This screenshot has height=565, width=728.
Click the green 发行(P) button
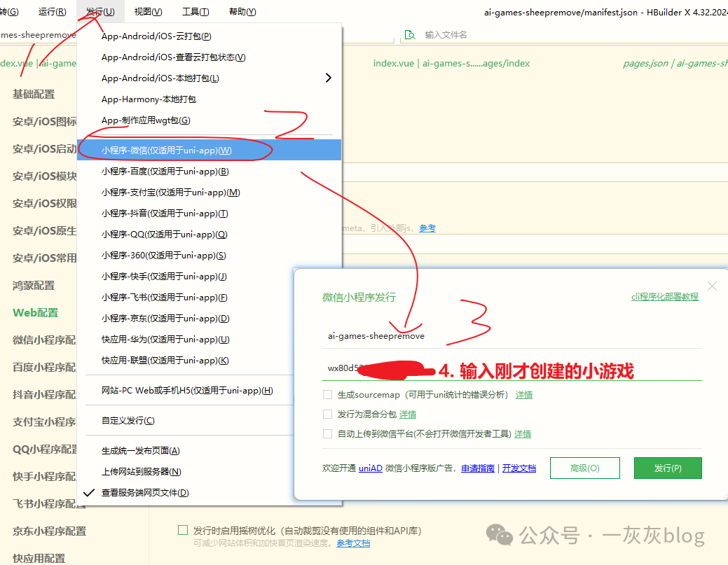pos(667,468)
